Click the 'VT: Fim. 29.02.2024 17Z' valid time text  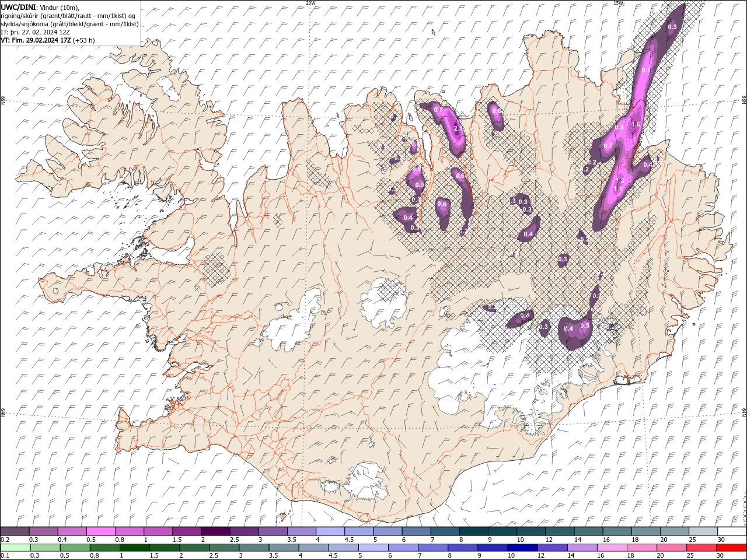[36, 40]
